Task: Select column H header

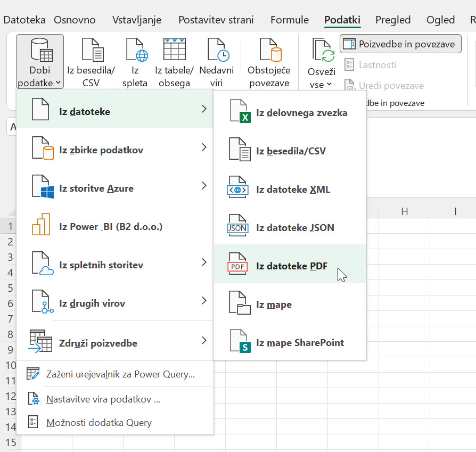Action: 404,211
